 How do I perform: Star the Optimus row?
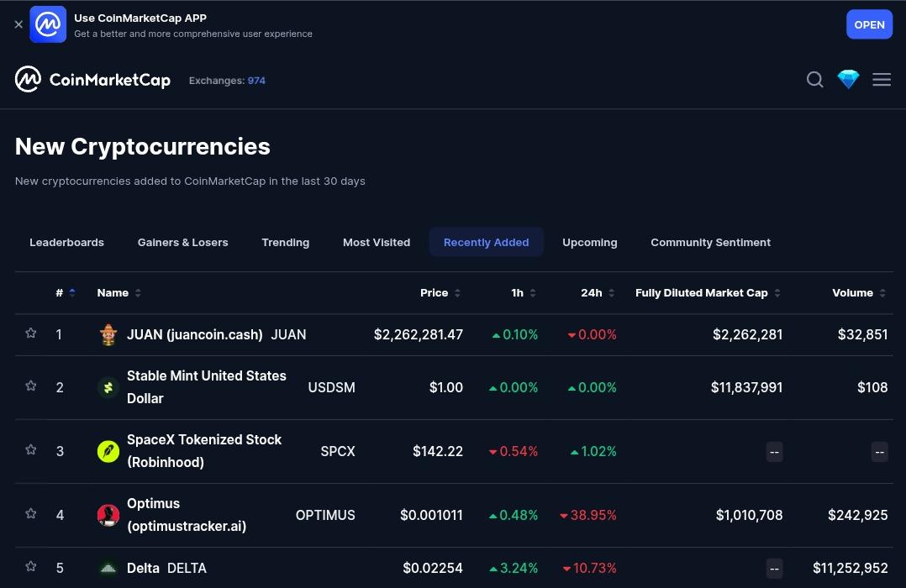tap(30, 514)
